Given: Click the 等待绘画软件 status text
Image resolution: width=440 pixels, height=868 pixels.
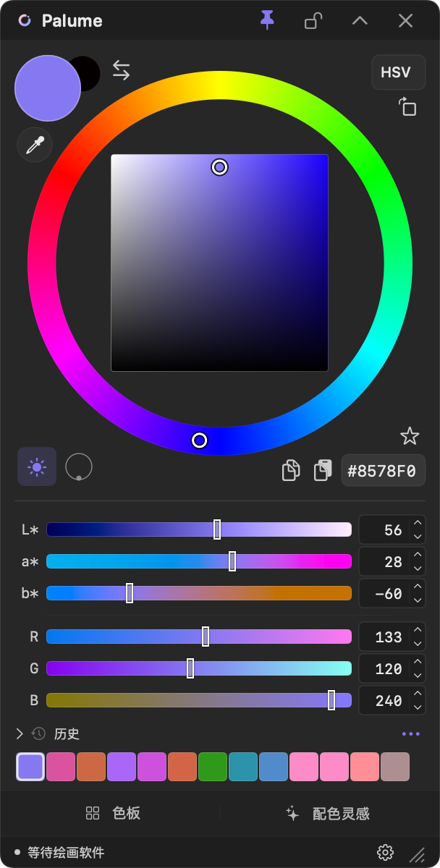Looking at the screenshot, I should coord(66,853).
